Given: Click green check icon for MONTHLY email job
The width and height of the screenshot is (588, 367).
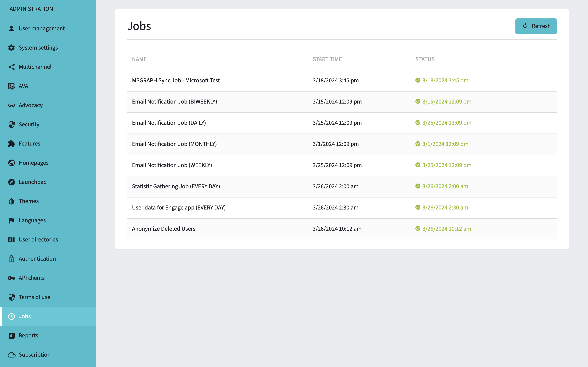Looking at the screenshot, I should click(418, 144).
